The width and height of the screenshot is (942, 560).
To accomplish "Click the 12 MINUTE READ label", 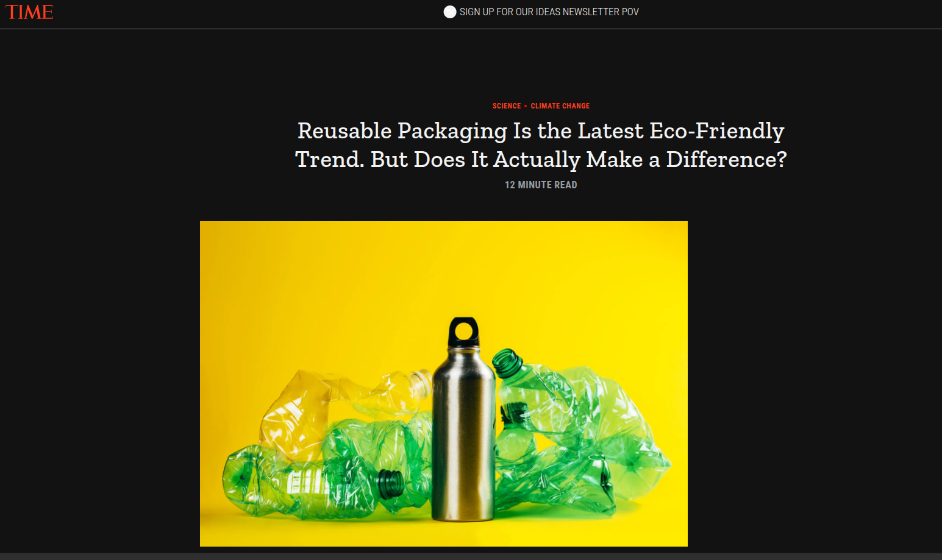I will [x=541, y=185].
